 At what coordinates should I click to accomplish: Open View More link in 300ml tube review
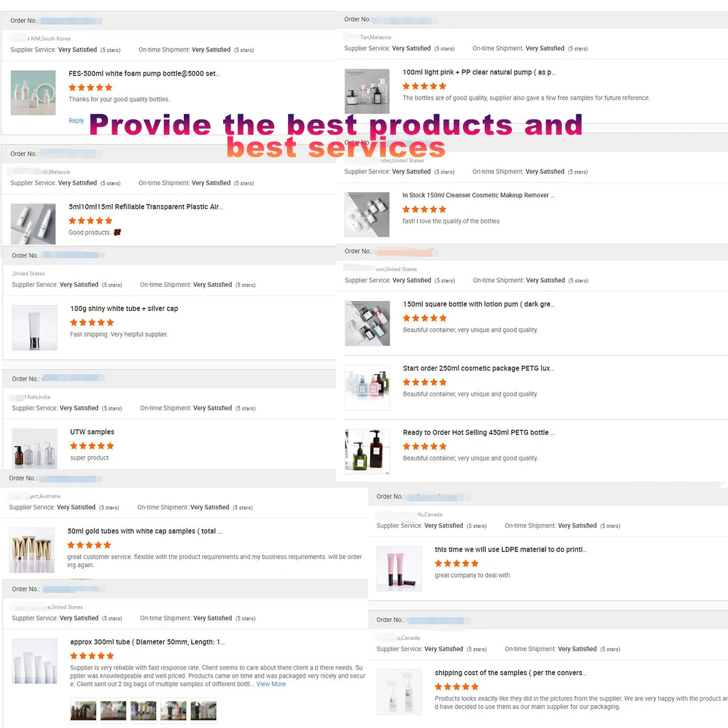click(x=271, y=684)
